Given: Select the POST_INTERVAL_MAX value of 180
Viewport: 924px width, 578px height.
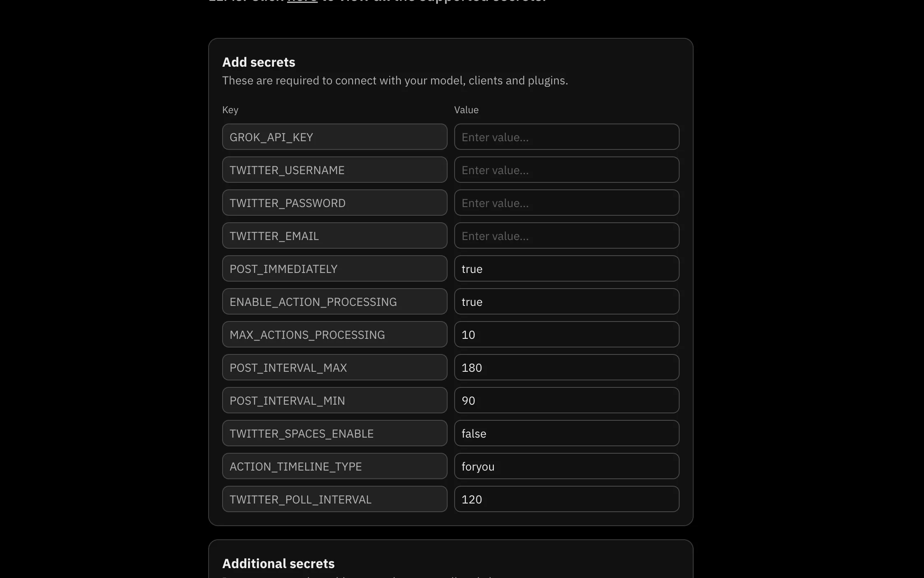Looking at the screenshot, I should click(566, 367).
